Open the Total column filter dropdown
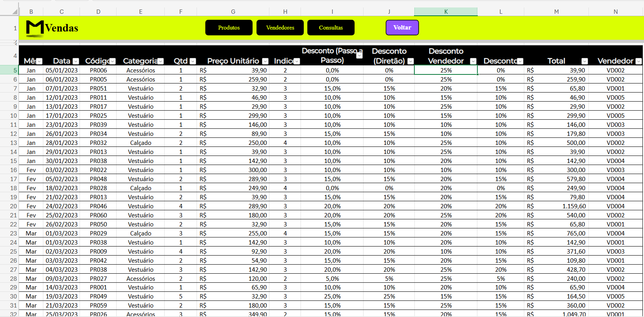The width and height of the screenshot is (644, 317). [x=585, y=61]
